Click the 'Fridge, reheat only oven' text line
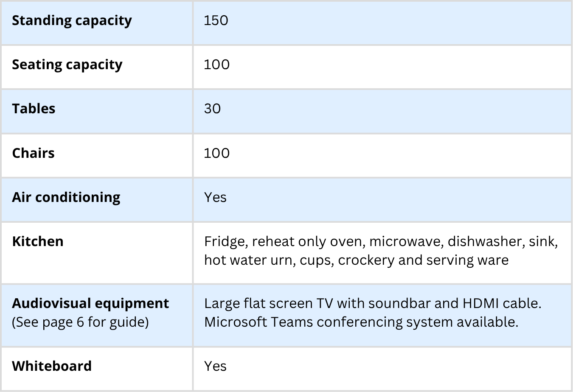 pos(381,241)
